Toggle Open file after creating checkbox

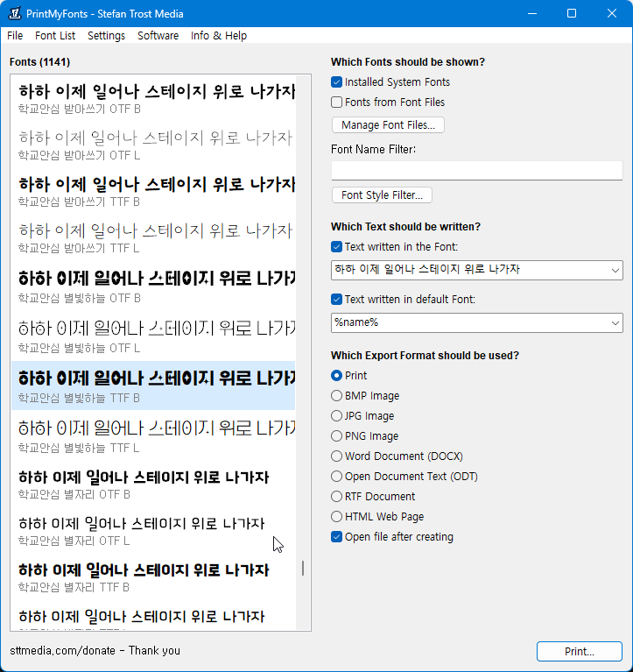336,536
